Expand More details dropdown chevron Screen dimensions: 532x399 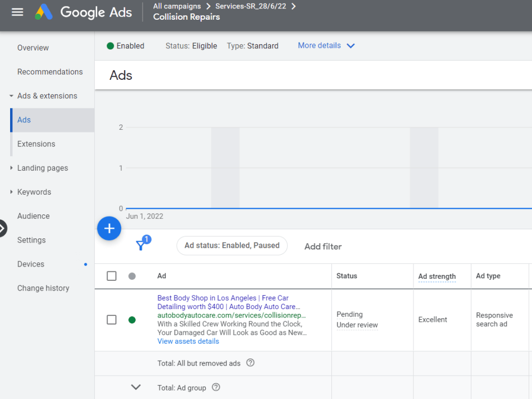351,46
